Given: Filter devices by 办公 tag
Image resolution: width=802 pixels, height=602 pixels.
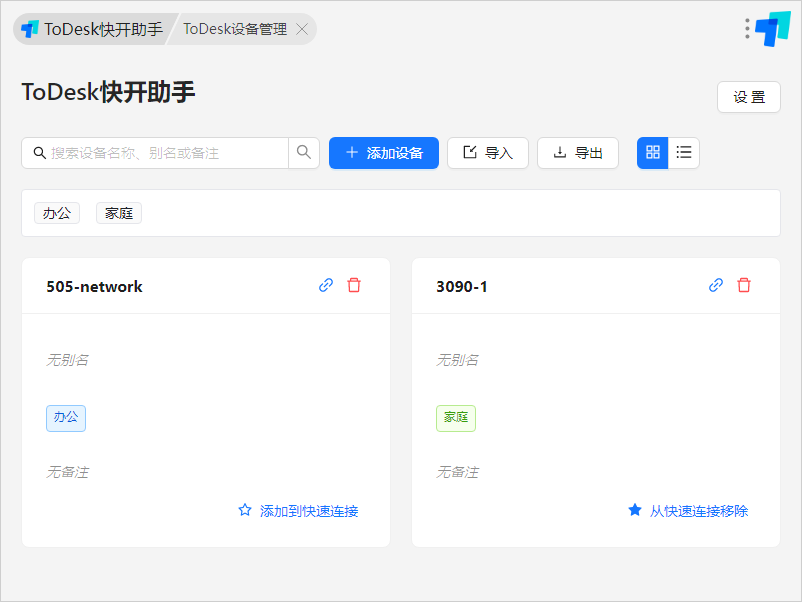Looking at the screenshot, I should coord(57,213).
